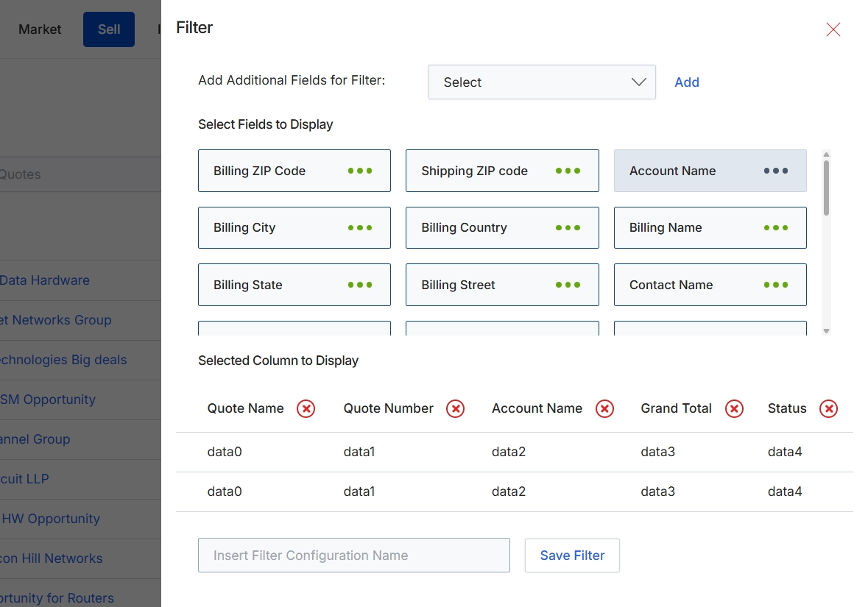Remove the Quote Name column
Viewport: 868px width, 607px height.
tap(306, 409)
